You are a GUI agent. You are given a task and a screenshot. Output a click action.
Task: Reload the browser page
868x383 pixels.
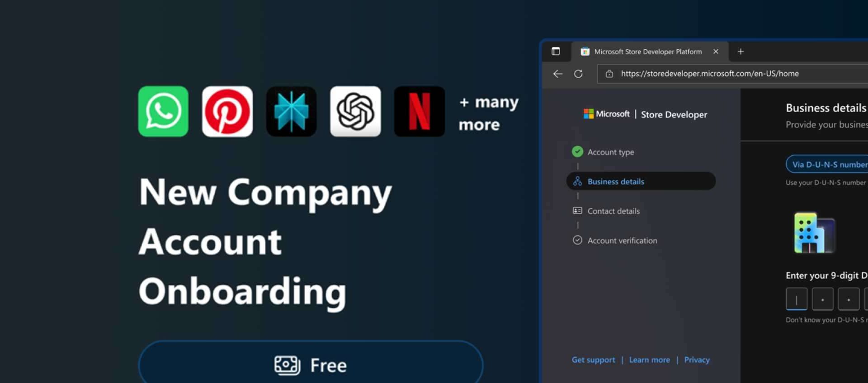[x=578, y=74]
